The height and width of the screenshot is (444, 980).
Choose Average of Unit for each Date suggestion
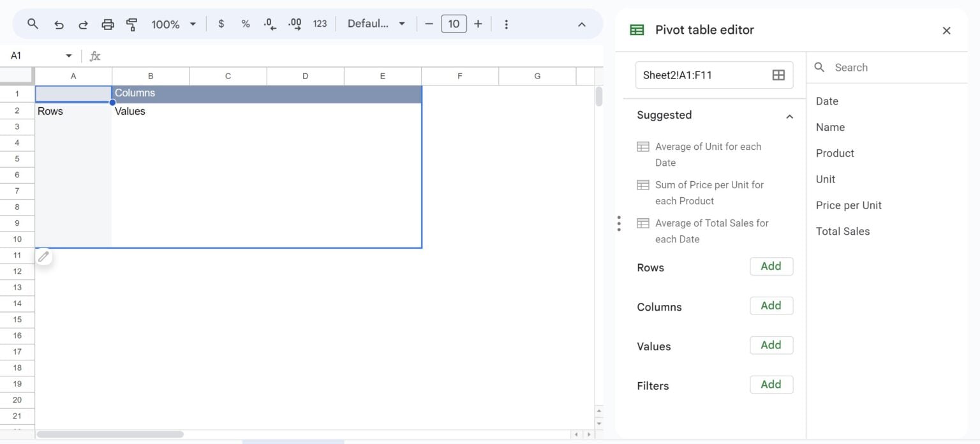tap(708, 154)
